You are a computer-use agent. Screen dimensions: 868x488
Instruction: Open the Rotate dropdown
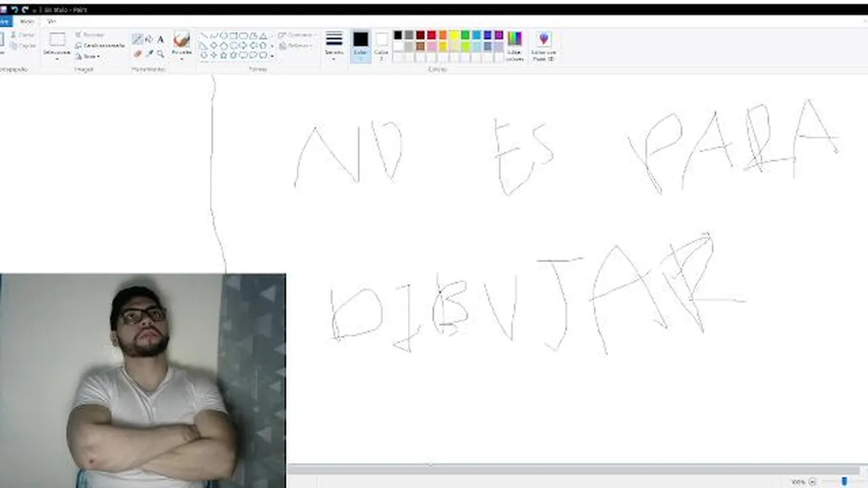[88, 56]
